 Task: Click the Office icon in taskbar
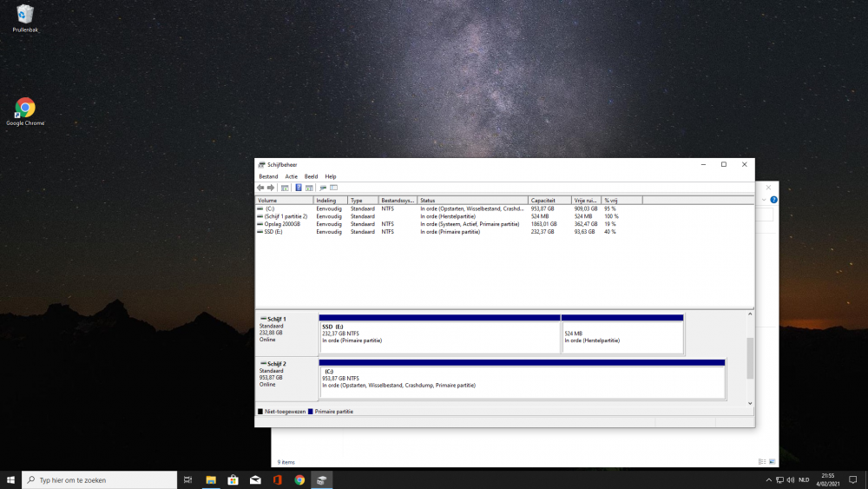tap(277, 479)
